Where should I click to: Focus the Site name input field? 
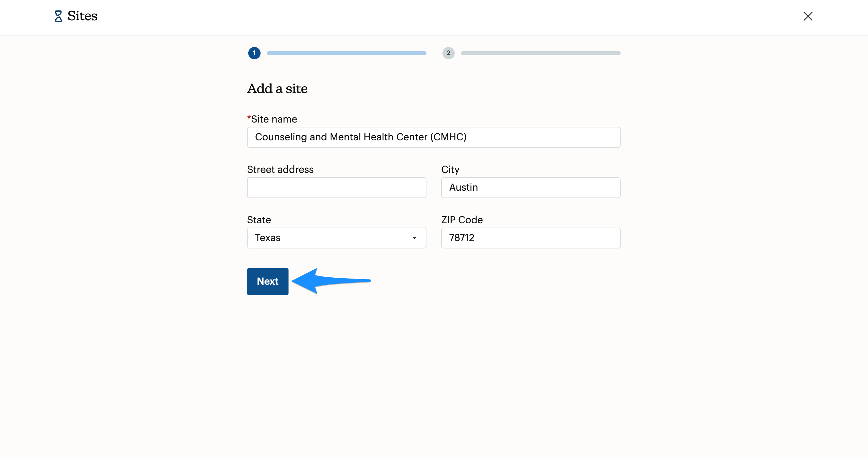click(x=433, y=137)
